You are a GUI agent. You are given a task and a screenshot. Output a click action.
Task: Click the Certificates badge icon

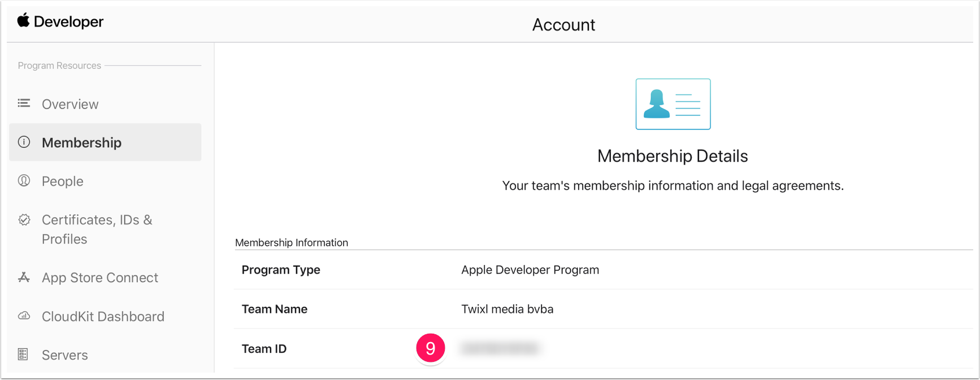point(24,219)
